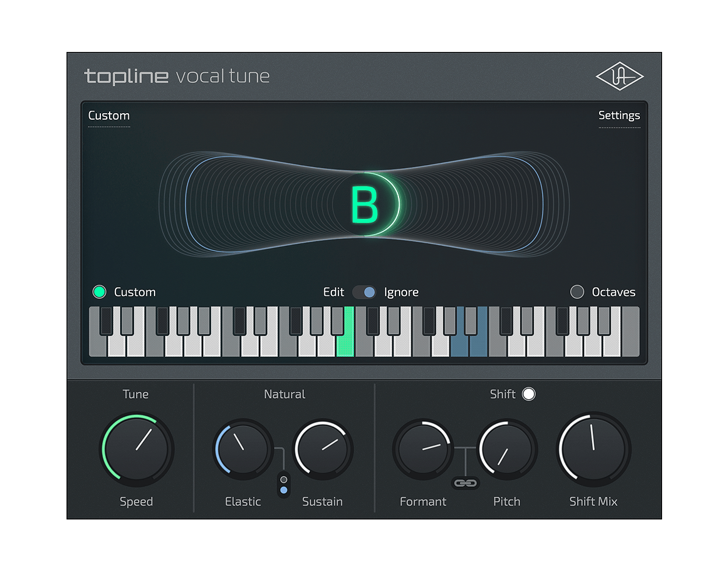Turn on the Octaves toggle

tap(577, 292)
